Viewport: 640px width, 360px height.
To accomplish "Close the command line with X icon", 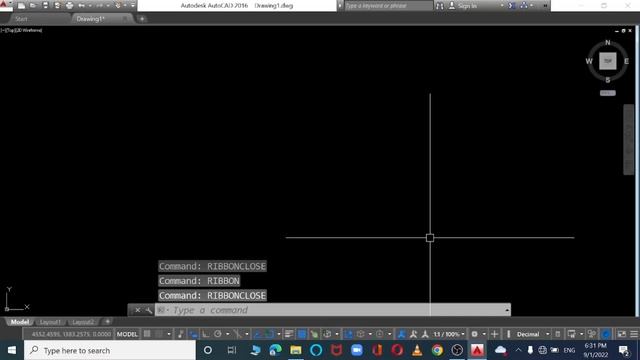I will pos(138,310).
